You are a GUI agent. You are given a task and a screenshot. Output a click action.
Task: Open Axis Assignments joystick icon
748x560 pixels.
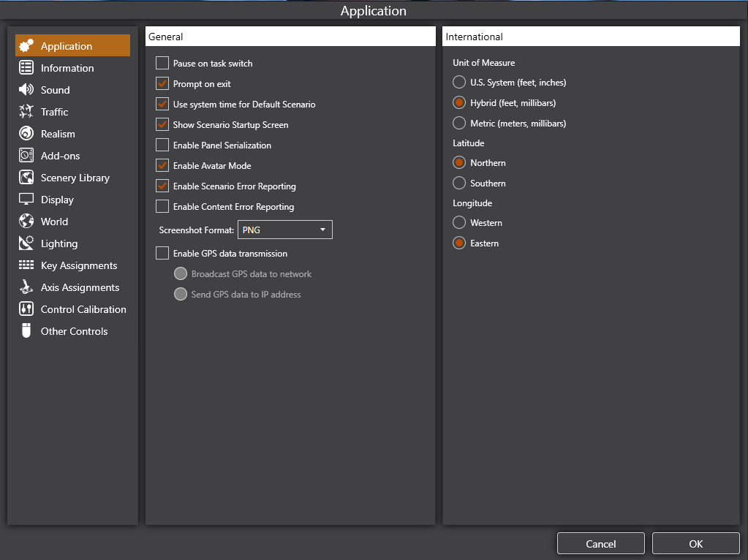pos(26,287)
